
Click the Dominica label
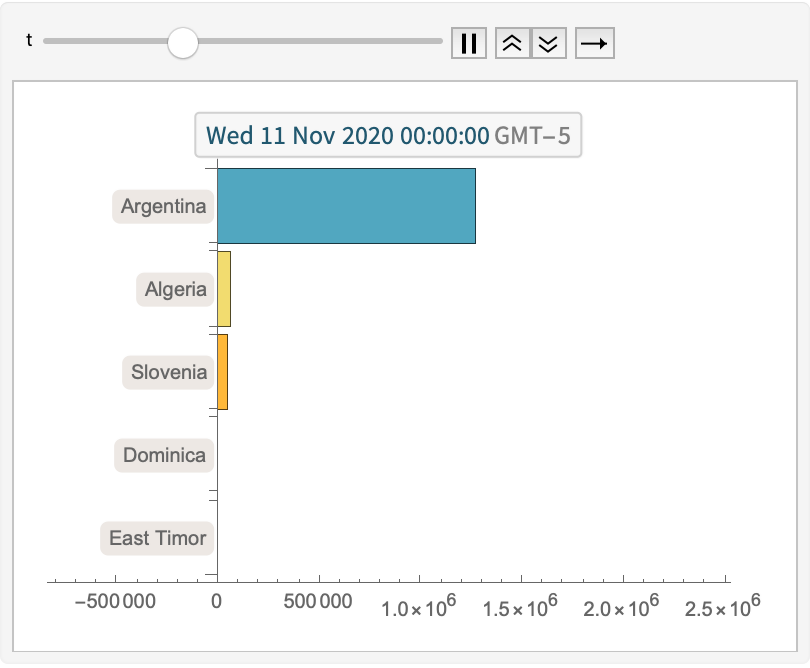(164, 455)
